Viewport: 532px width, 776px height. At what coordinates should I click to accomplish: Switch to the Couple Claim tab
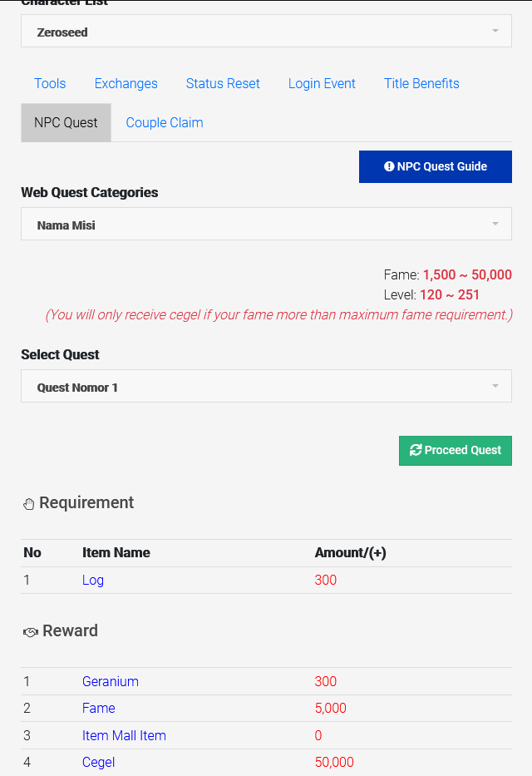coord(164,122)
